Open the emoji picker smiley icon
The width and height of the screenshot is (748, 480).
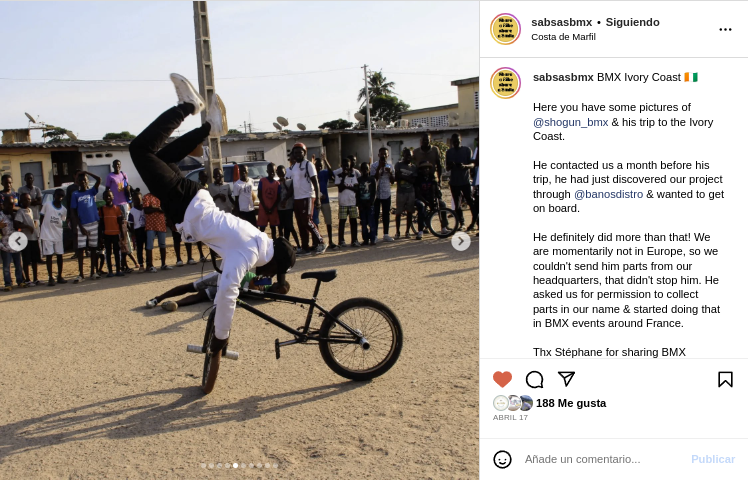tap(502, 459)
